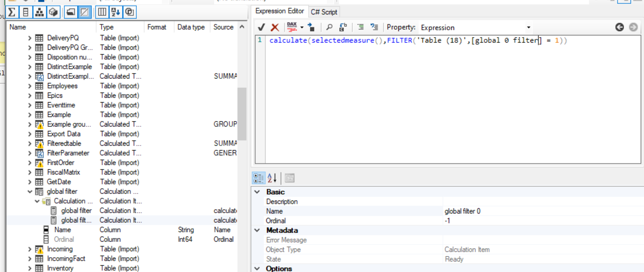Screen dimensions: 644x272
Task: Collapse the Metadata properties section
Action: coord(257,230)
